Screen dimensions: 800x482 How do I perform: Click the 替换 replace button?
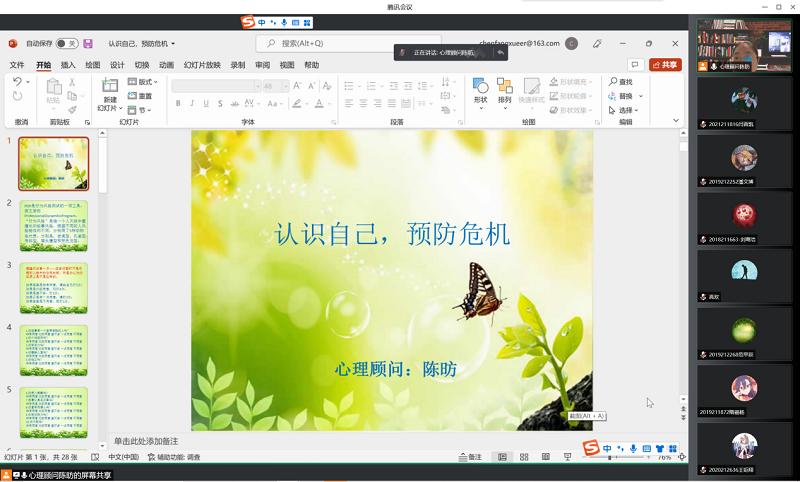click(625, 96)
